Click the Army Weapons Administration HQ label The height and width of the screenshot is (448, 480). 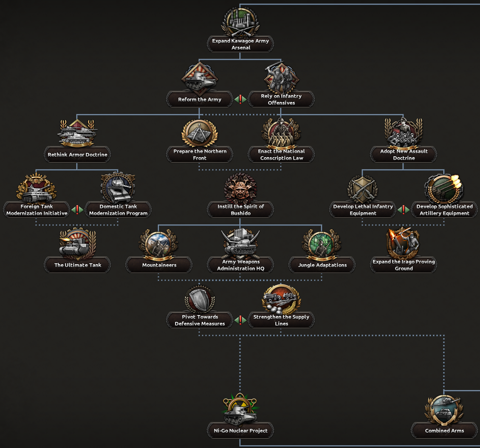pos(240,265)
